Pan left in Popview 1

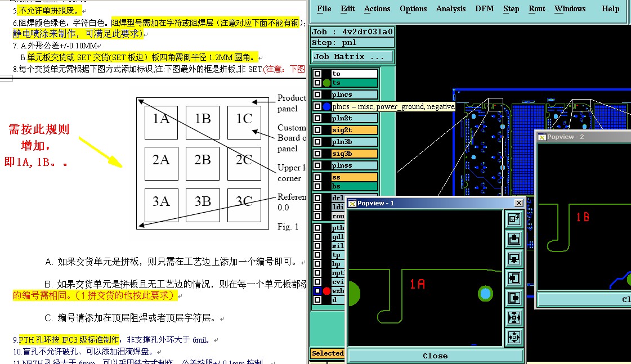(x=514, y=278)
